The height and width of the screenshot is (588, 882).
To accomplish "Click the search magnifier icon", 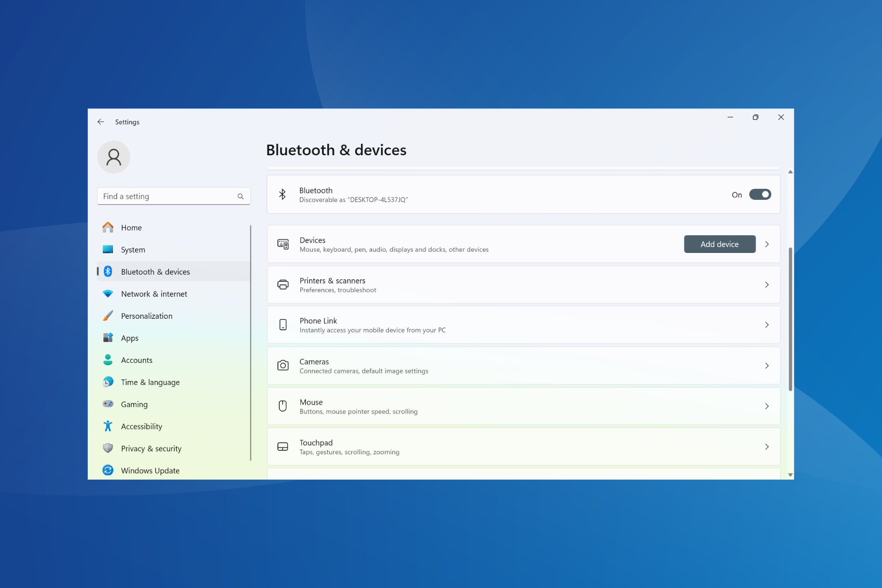I will 240,196.
